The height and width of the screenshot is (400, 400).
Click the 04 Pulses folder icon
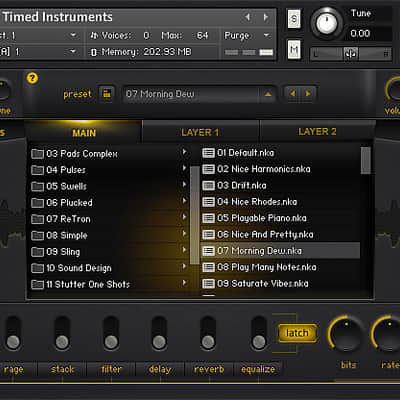click(37, 170)
